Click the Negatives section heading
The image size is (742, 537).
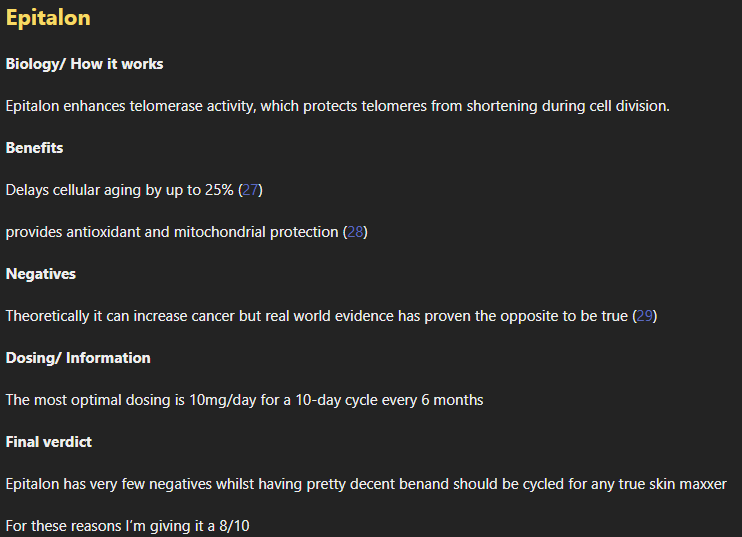[x=40, y=274]
